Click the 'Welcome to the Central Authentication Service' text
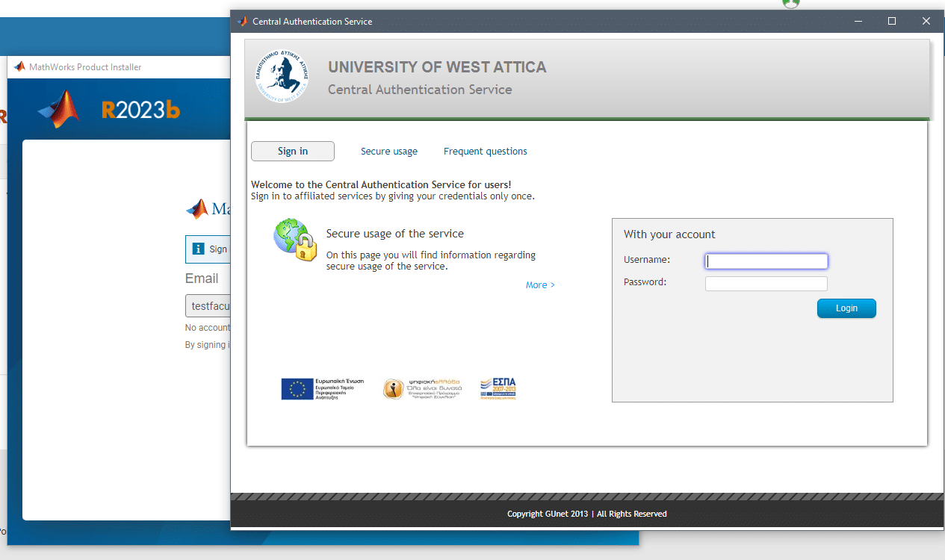 coord(381,184)
